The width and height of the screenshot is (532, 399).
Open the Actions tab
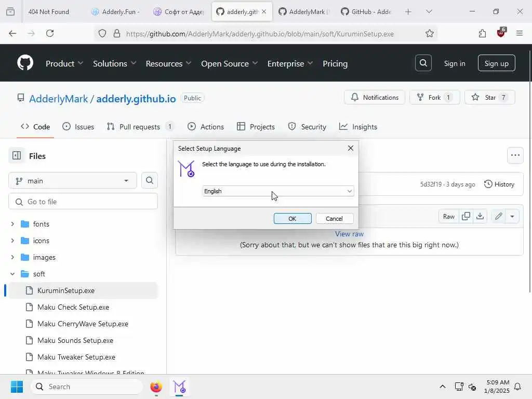point(206,127)
